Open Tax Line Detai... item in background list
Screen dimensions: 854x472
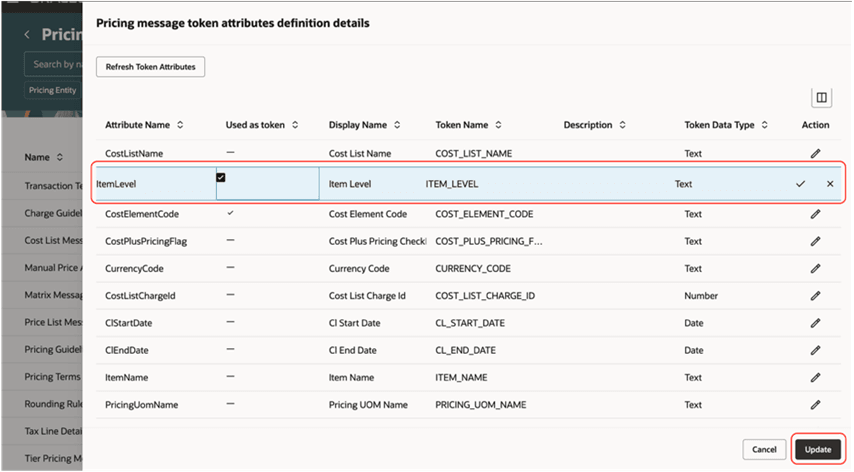click(53, 431)
